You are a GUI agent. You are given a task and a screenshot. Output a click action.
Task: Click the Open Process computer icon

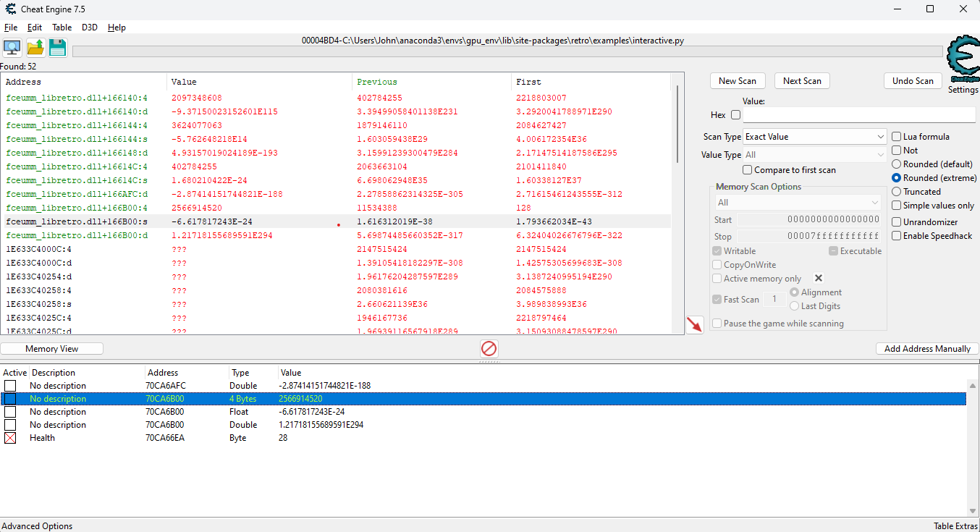point(12,48)
